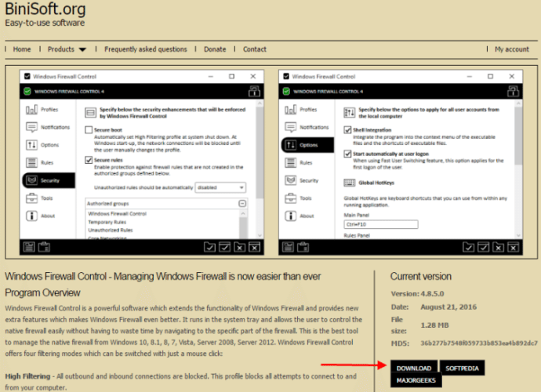Viewport: 541px width, 392px height.
Task: Select Notifications in left window sidebar
Action: 48,127
